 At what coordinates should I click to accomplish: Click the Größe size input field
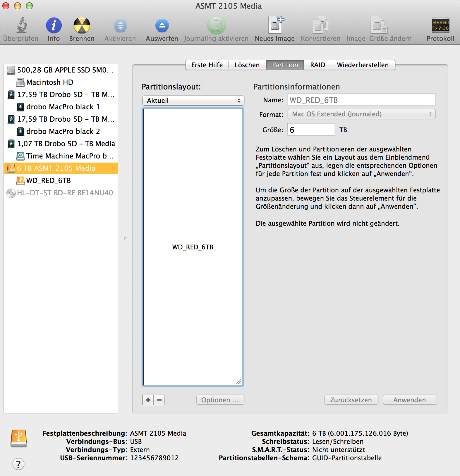311,130
